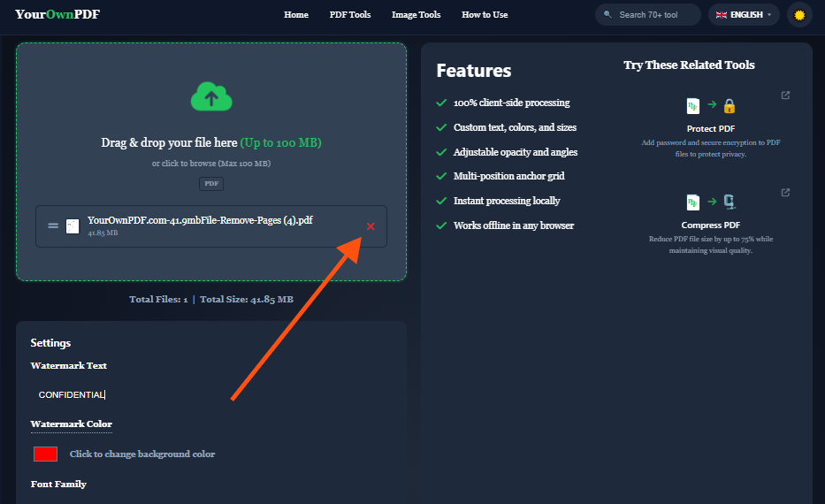Open the Image Tools menu
Image resolution: width=825 pixels, height=504 pixels.
tap(416, 15)
